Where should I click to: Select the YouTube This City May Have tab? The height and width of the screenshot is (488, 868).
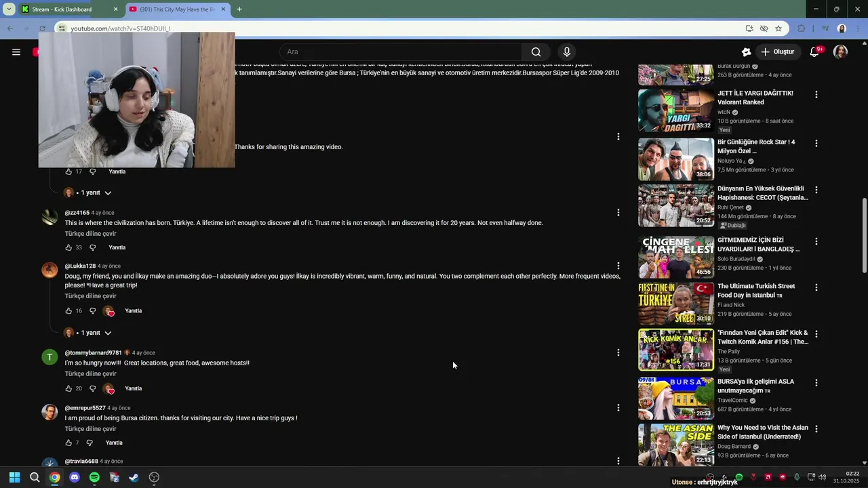pyautogui.click(x=176, y=9)
